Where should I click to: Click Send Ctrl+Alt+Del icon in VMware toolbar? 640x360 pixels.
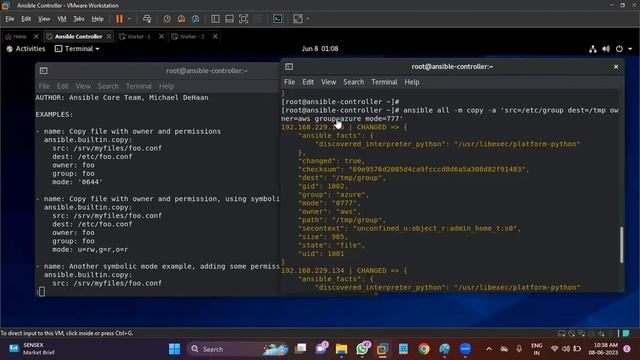coord(147,19)
